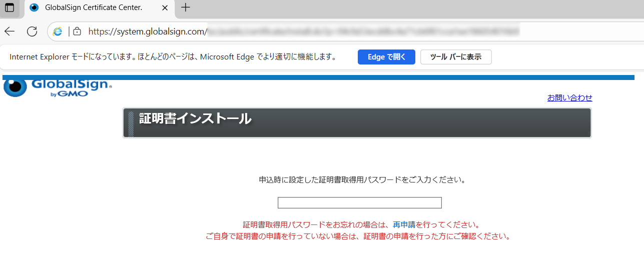Click the 証明書インストール header banner
The image size is (644, 256).
pos(357,122)
